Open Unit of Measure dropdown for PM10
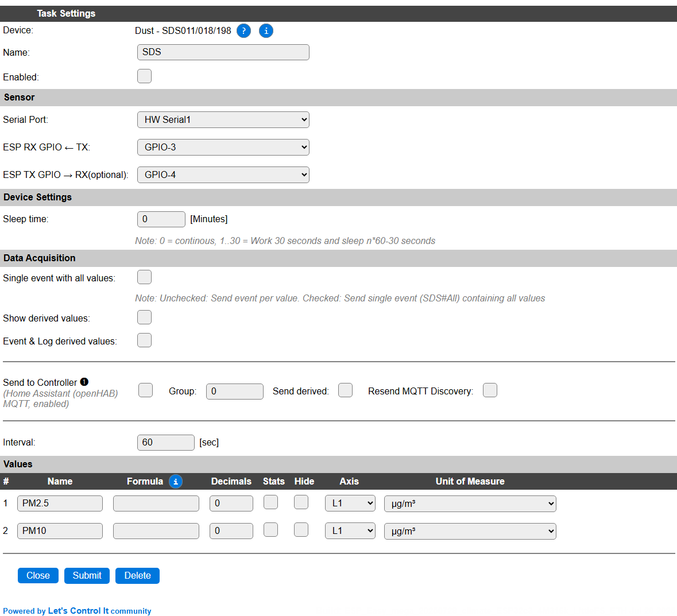The width and height of the screenshot is (677, 616). pyautogui.click(x=470, y=532)
